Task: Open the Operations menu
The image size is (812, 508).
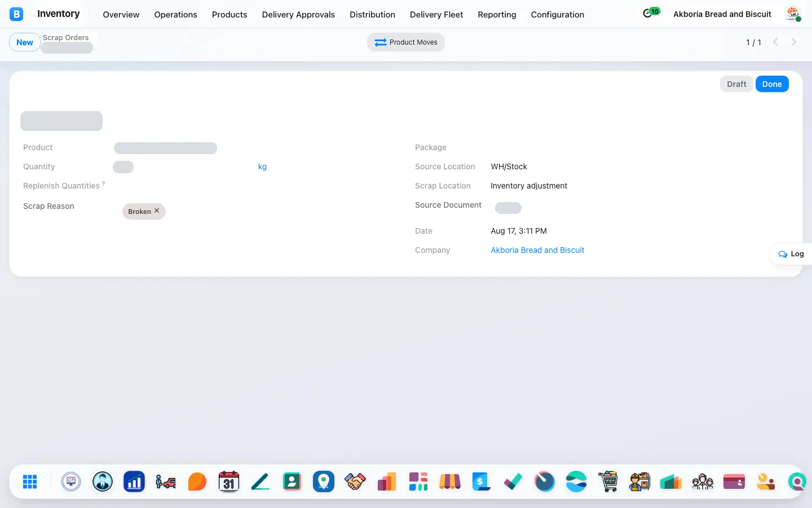Action: (x=175, y=15)
